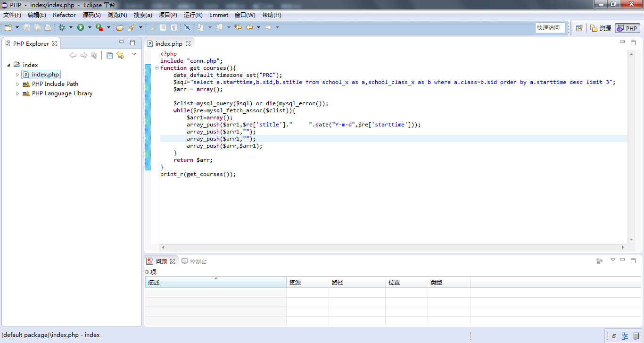The image size is (644, 343).
Task: Select the Open Perspective icon
Action: click(579, 27)
